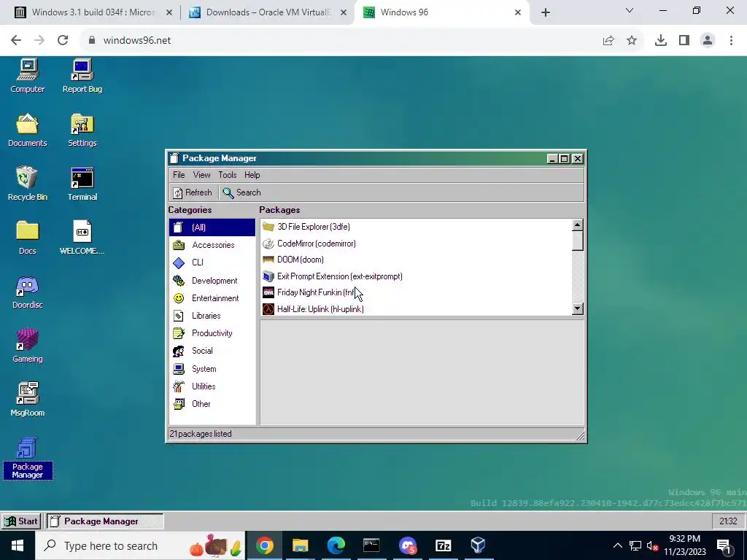Select the Exit Prompt Extension package
This screenshot has width=747, height=560.
[x=416, y=276]
